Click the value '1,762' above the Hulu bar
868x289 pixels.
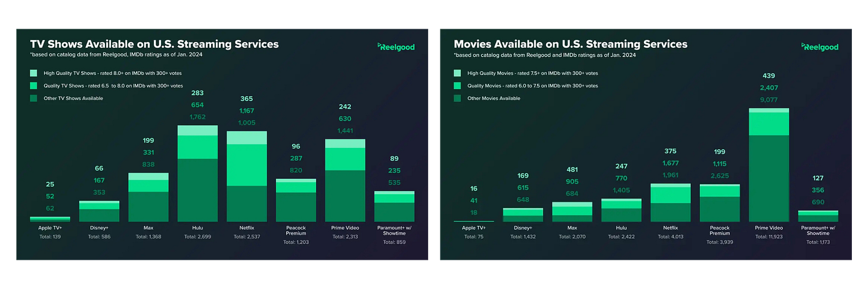[x=197, y=117]
